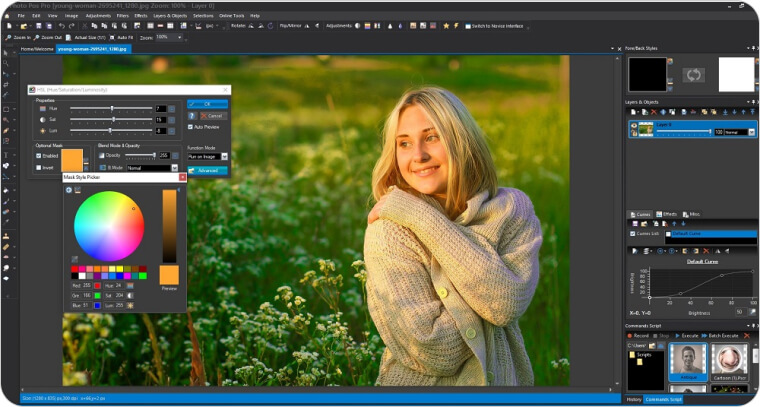Click the help question mark in HSL dialog

[191, 116]
